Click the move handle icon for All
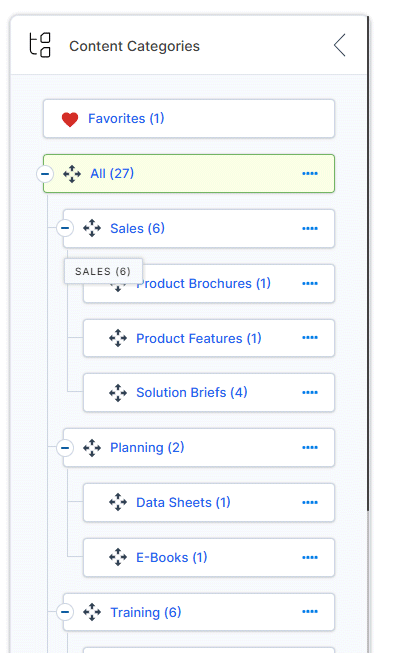 (72, 174)
